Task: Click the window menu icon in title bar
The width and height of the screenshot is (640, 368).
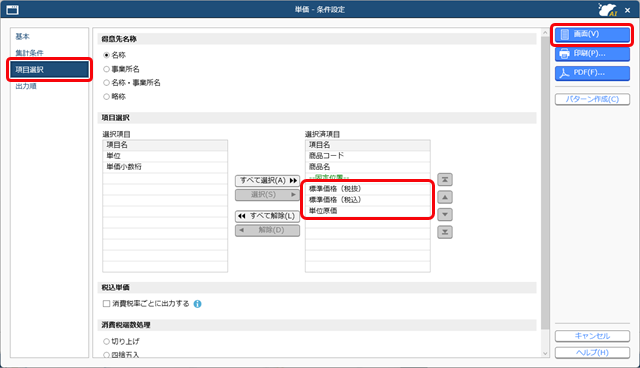Action: (13, 9)
